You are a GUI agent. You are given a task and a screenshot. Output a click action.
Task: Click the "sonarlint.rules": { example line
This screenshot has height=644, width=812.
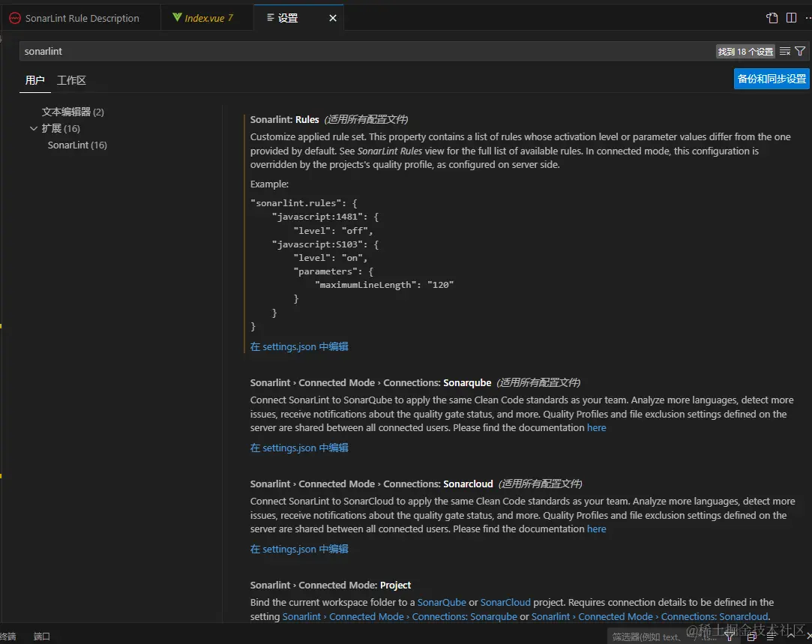point(304,203)
